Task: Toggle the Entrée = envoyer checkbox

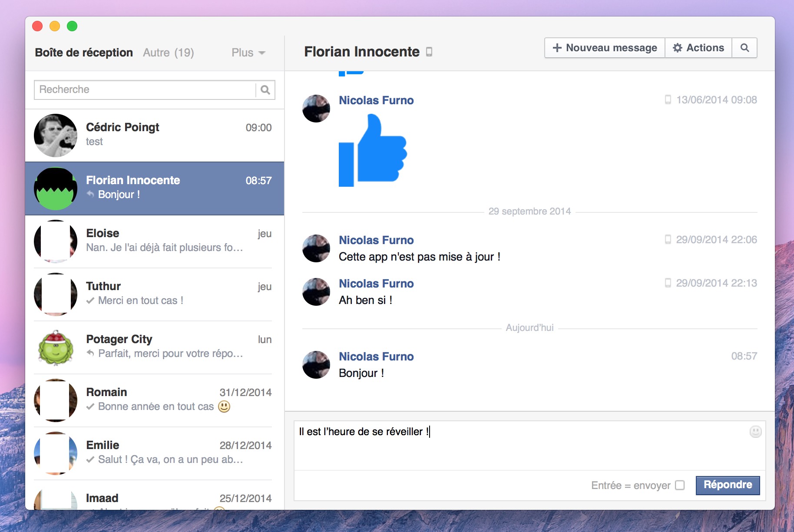Action: [x=680, y=485]
